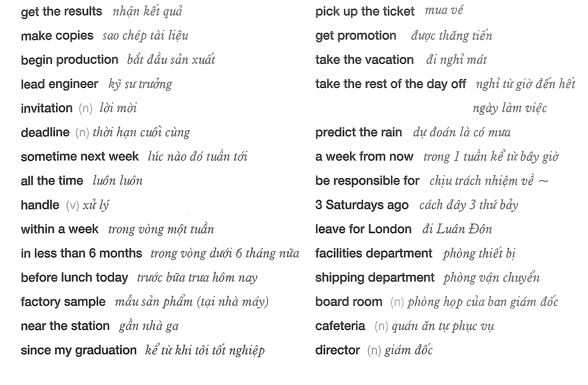The height and width of the screenshot is (385, 588).
Task: Click "take the rest of the day off"
Action: 391,84
